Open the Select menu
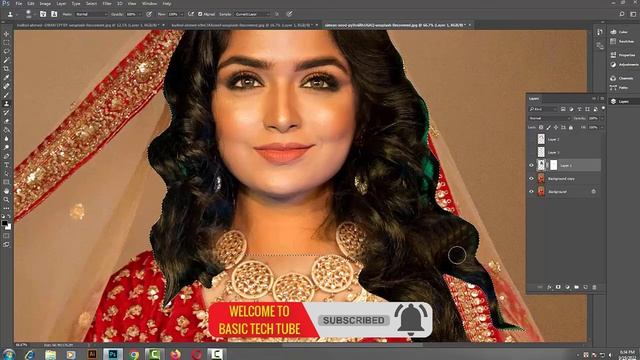Viewport: 640px width, 360px height. pos(91,3)
